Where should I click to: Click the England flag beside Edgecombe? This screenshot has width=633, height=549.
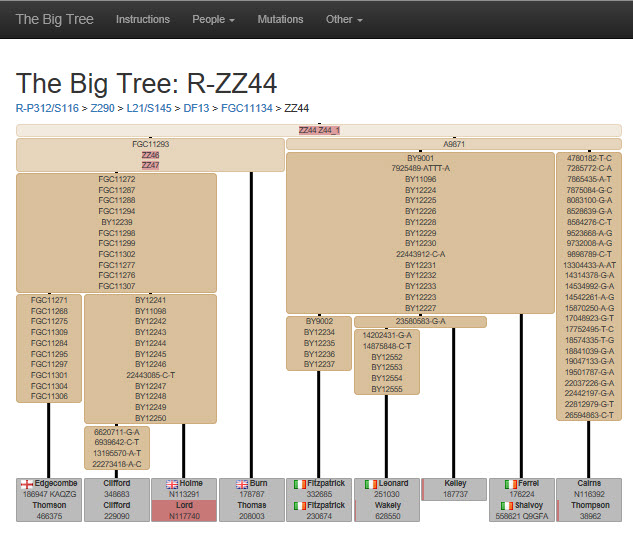27,484
